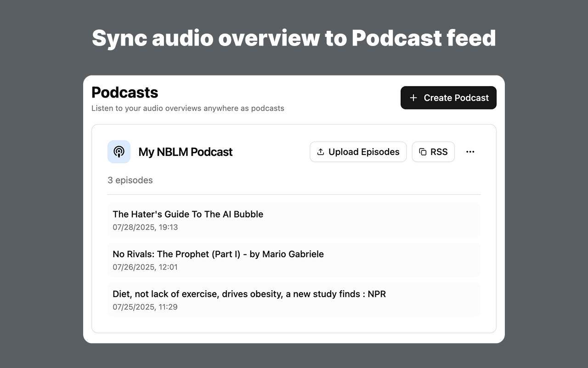The image size is (588, 368).
Task: Click the Podcasts page heading
Action: click(125, 92)
